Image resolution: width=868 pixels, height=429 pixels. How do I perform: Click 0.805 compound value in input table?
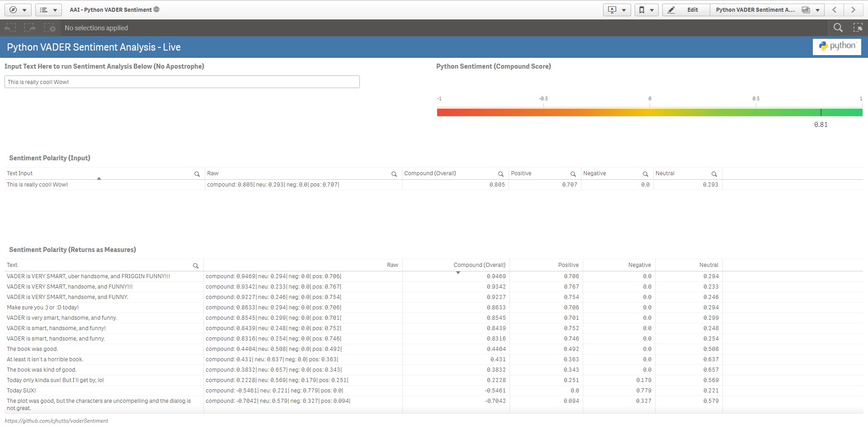tap(497, 185)
